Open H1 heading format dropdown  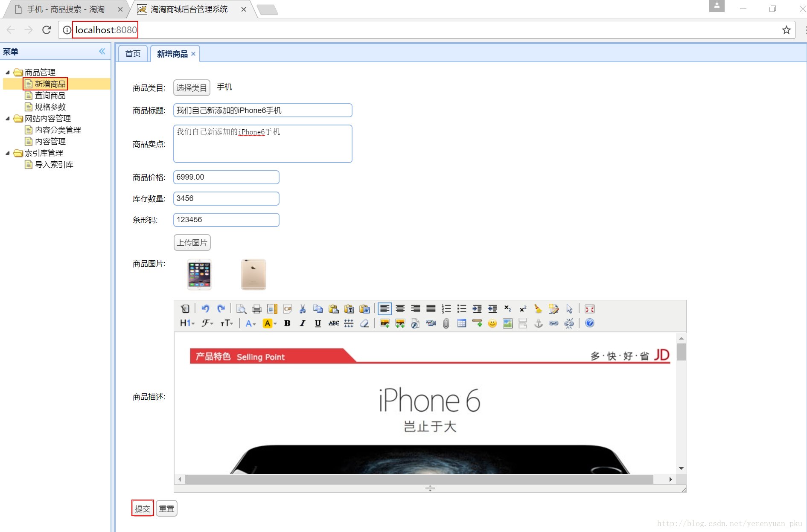pyautogui.click(x=187, y=323)
